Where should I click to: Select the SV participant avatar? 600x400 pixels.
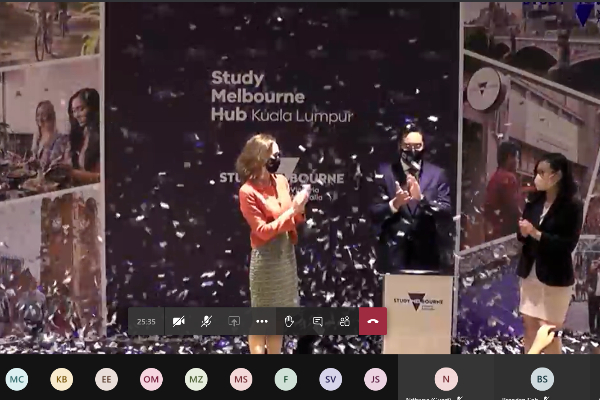coord(331,379)
